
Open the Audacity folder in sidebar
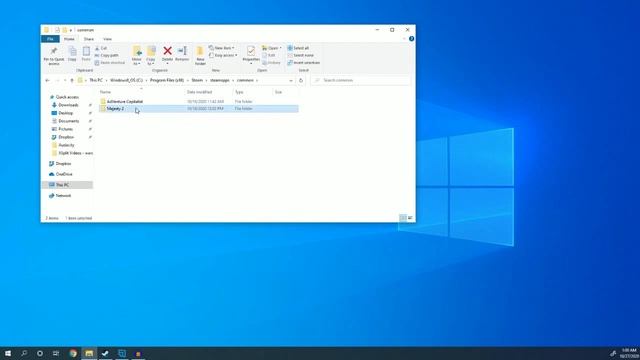(x=66, y=145)
